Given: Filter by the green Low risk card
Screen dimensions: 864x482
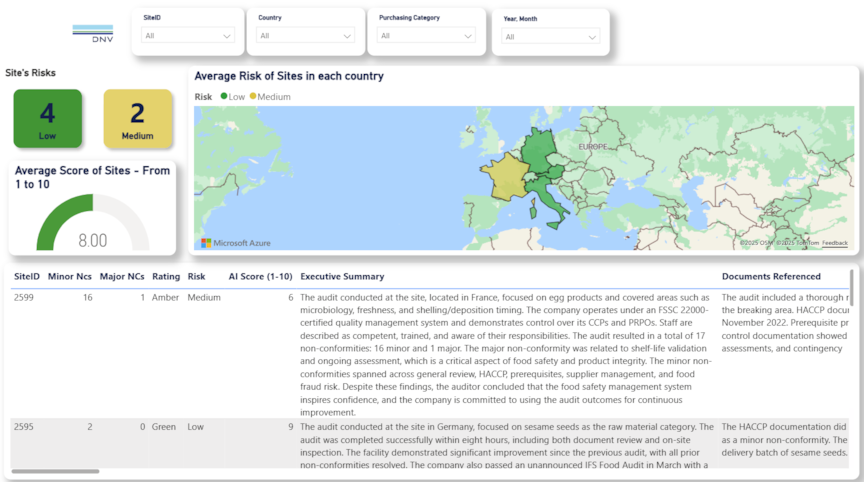Looking at the screenshot, I should (x=47, y=118).
